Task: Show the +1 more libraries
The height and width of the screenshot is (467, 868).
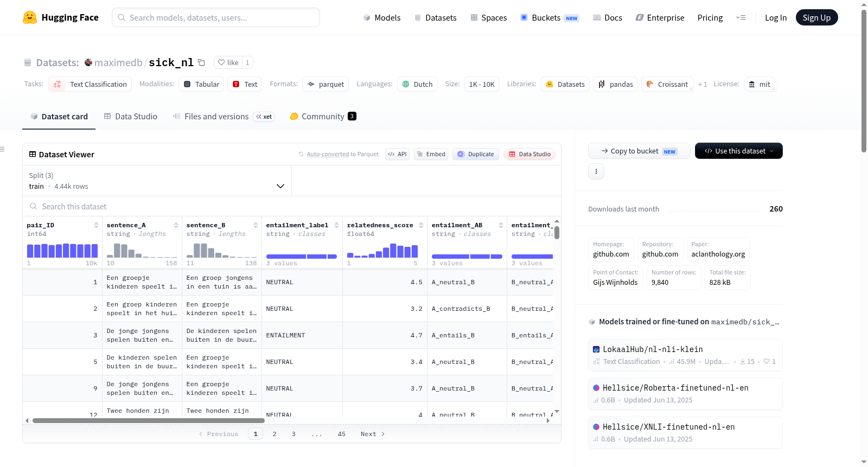Action: [703, 85]
